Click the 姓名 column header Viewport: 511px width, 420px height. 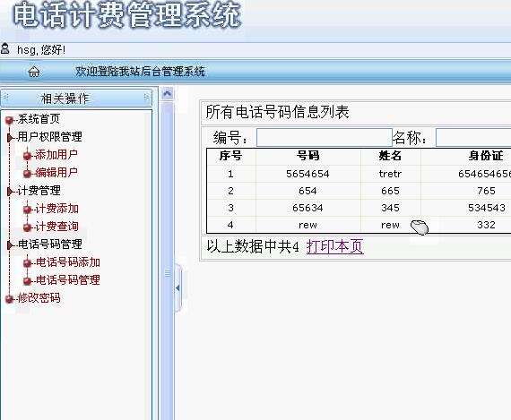390,156
